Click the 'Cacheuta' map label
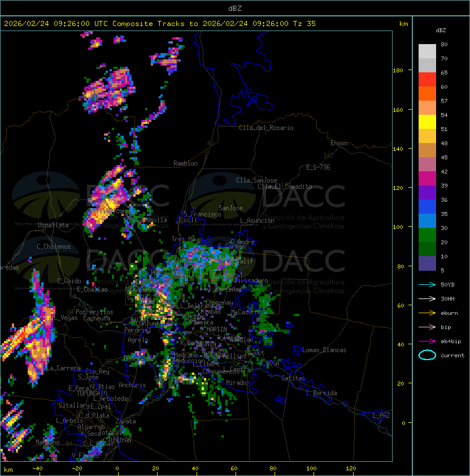Screen dimensions: 470x476 (97, 318)
